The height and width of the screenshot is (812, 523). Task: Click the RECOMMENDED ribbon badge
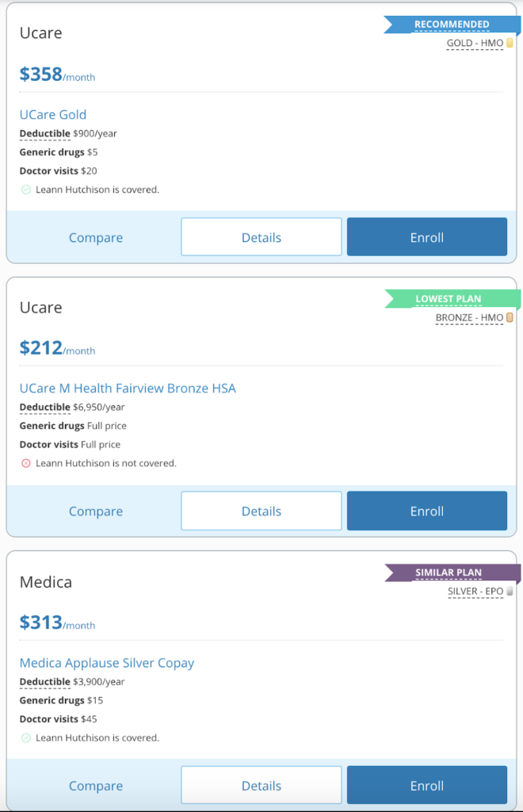[x=452, y=24]
